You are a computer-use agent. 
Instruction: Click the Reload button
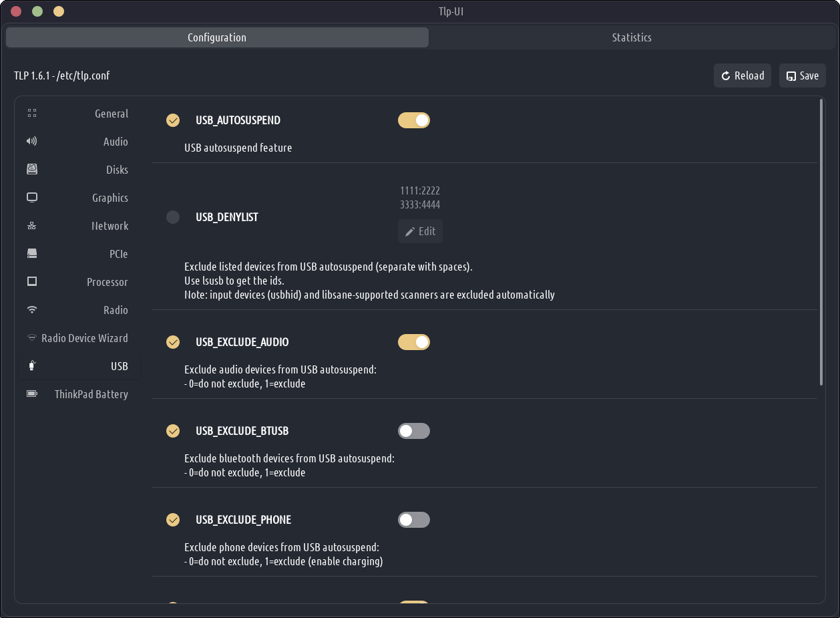[x=743, y=75]
